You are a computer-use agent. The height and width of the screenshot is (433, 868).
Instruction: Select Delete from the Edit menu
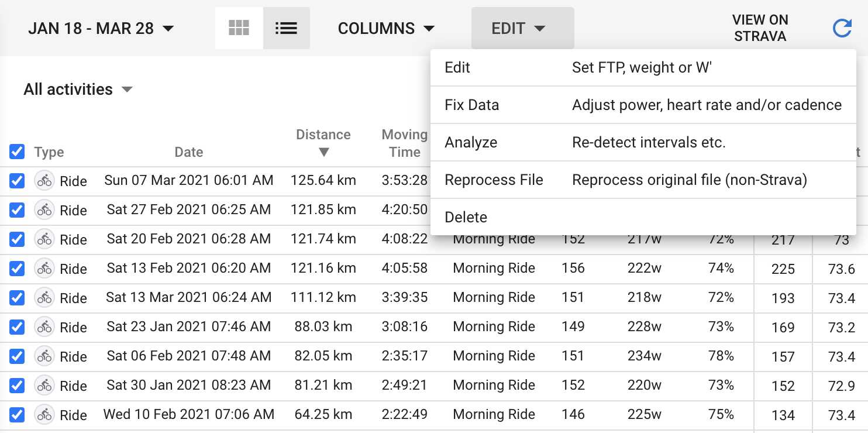click(466, 217)
